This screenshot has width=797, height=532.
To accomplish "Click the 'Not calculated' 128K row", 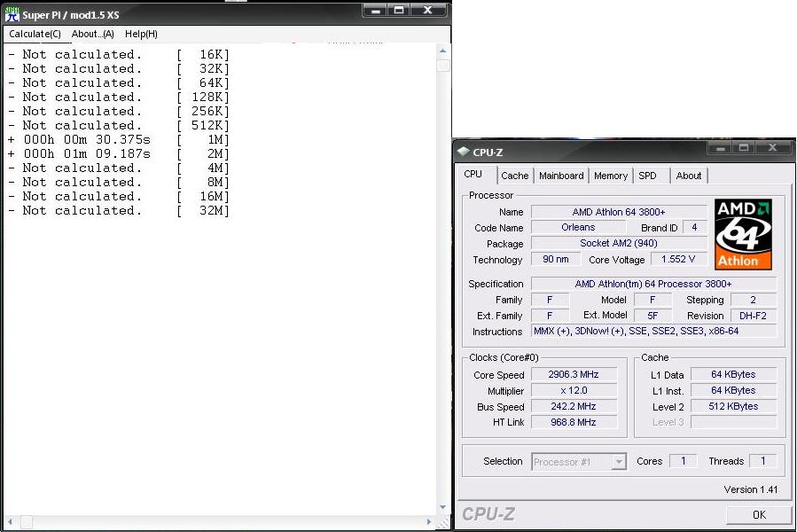I will click(x=119, y=98).
